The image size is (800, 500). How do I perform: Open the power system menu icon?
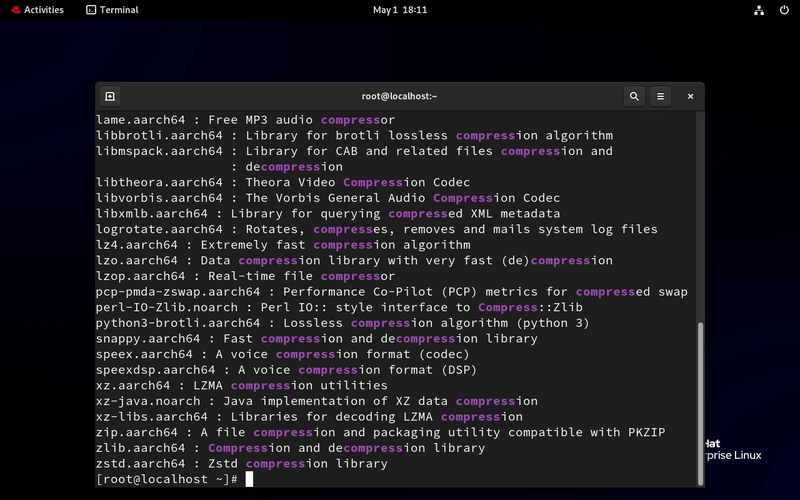point(784,10)
